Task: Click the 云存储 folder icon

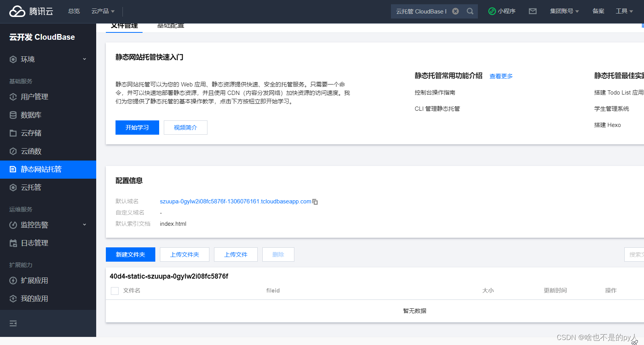Action: 13,133
